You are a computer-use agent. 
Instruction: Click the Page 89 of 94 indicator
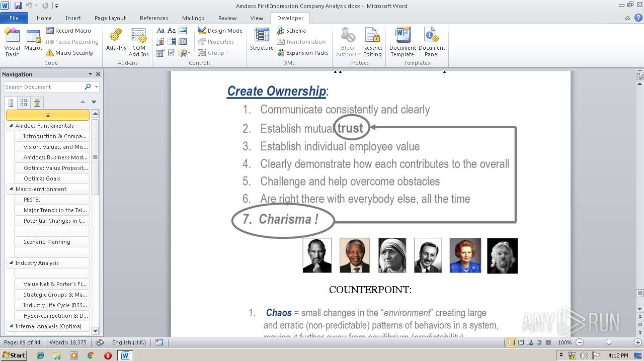(x=22, y=342)
